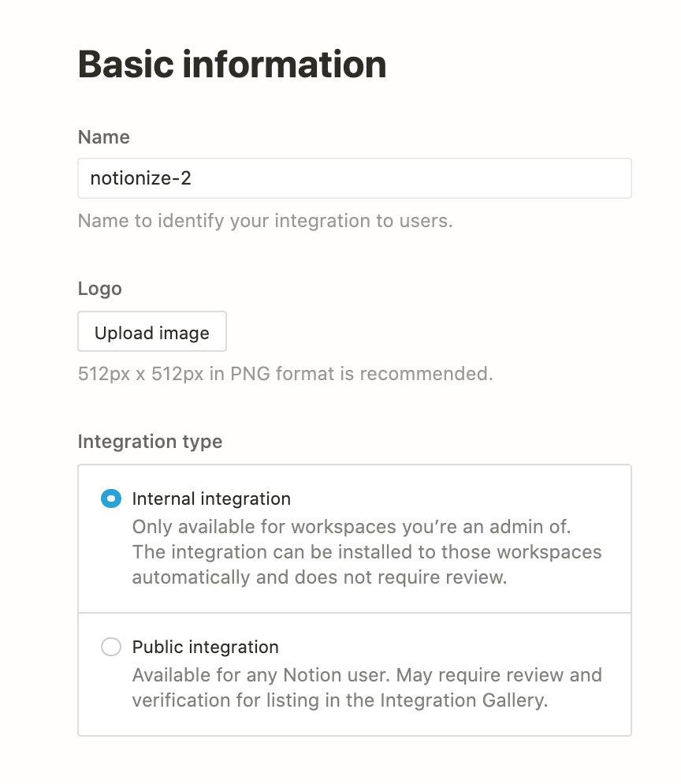Click the description 'Available for any Notion user'
This screenshot has width=681, height=784.
[x=261, y=675]
